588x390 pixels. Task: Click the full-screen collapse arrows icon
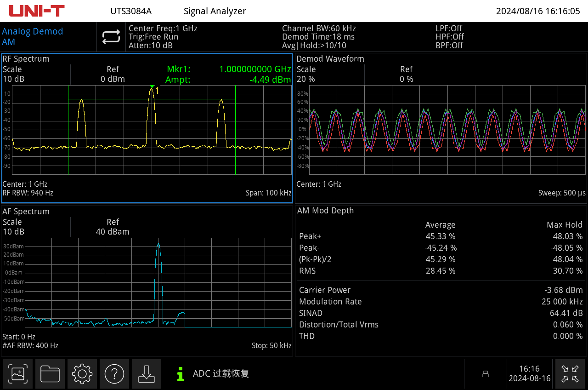(570, 373)
